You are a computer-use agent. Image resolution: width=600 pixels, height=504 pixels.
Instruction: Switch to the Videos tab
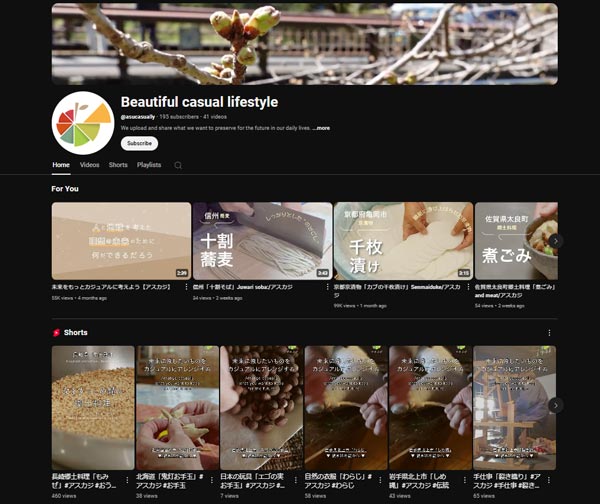(89, 165)
